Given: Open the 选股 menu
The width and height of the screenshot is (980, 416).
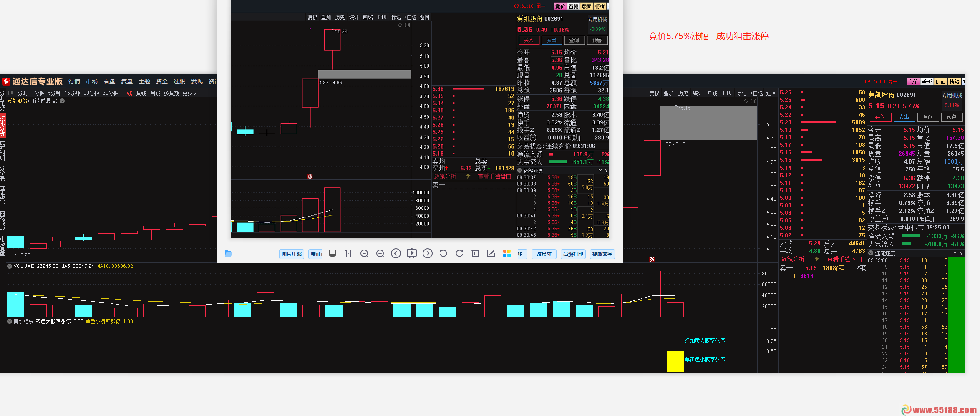Looking at the screenshot, I should point(179,82).
